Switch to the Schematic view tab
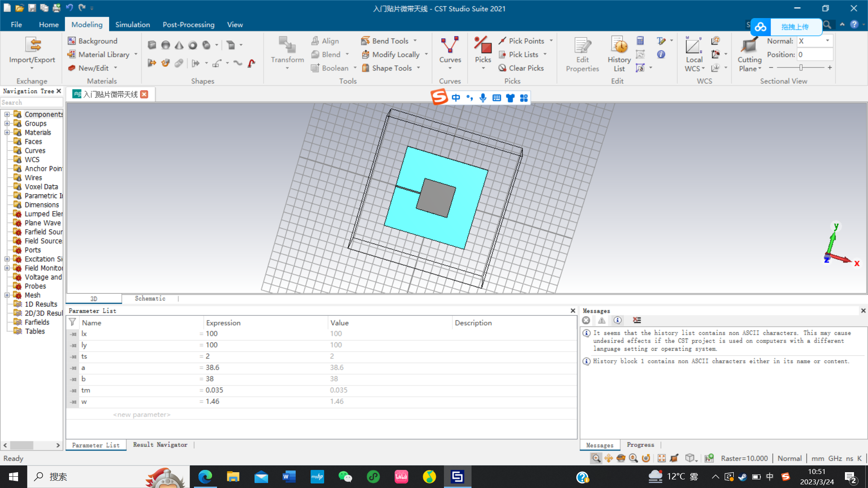This screenshot has height=488, width=868. tap(150, 299)
